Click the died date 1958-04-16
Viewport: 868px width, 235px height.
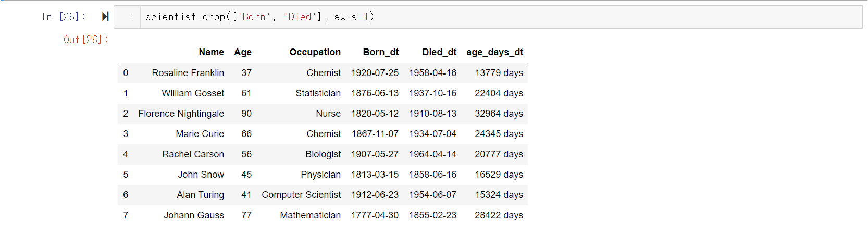tap(432, 73)
